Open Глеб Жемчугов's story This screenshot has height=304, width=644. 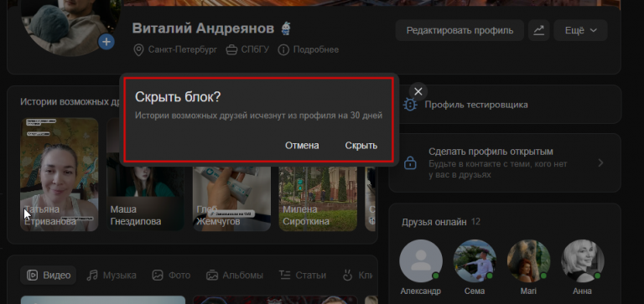pos(231,198)
